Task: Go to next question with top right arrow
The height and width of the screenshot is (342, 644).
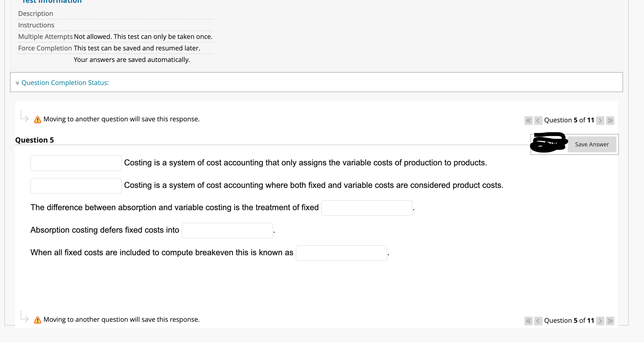Action: click(600, 120)
